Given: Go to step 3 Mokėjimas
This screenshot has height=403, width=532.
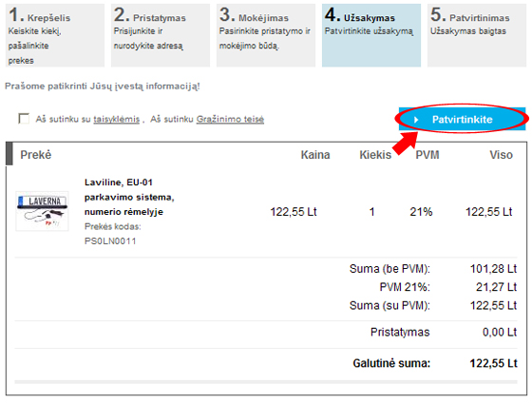Looking at the screenshot, I should pos(266,35).
